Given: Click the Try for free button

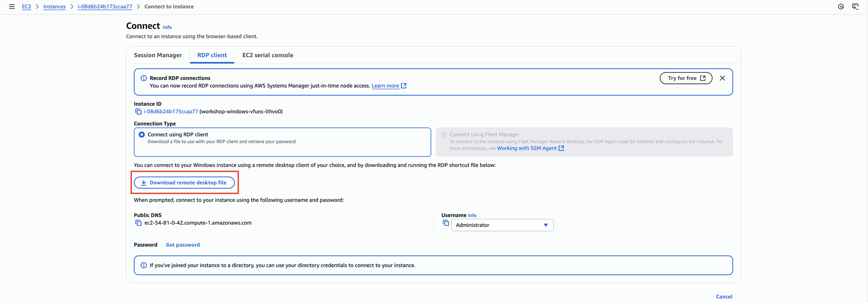Looking at the screenshot, I should click(x=686, y=78).
